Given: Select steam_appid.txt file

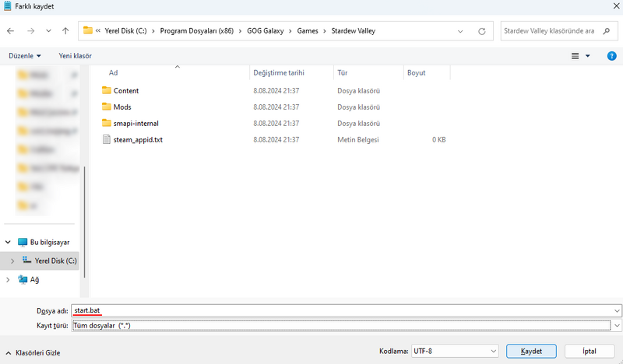Looking at the screenshot, I should 138,140.
